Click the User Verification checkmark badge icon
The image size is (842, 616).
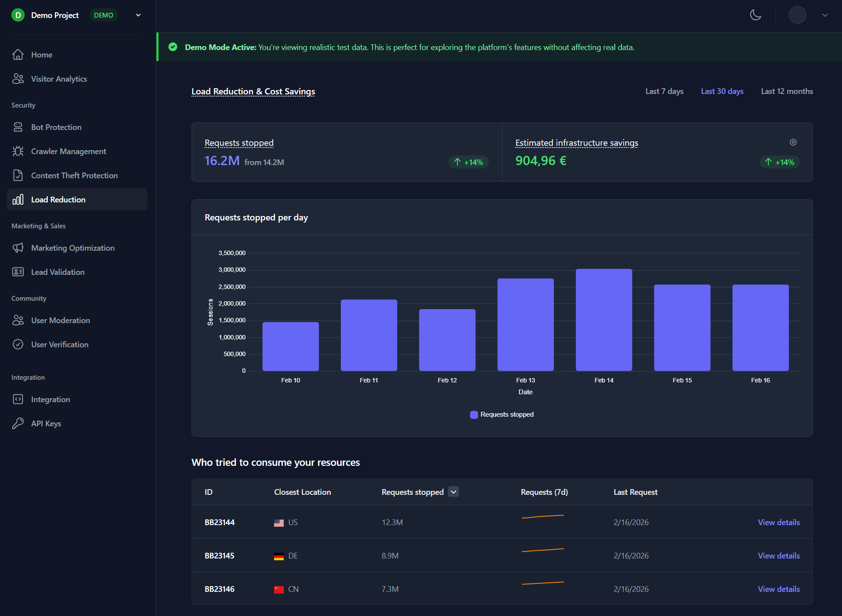click(18, 345)
